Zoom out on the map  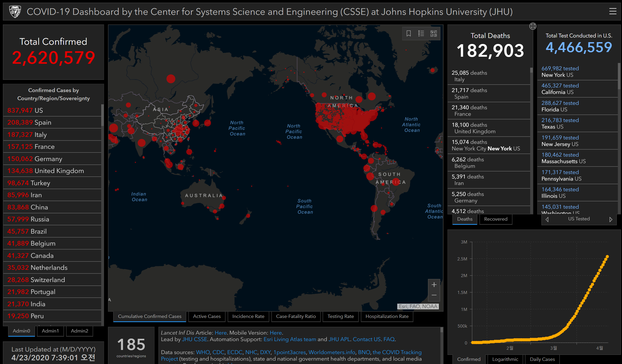click(434, 295)
